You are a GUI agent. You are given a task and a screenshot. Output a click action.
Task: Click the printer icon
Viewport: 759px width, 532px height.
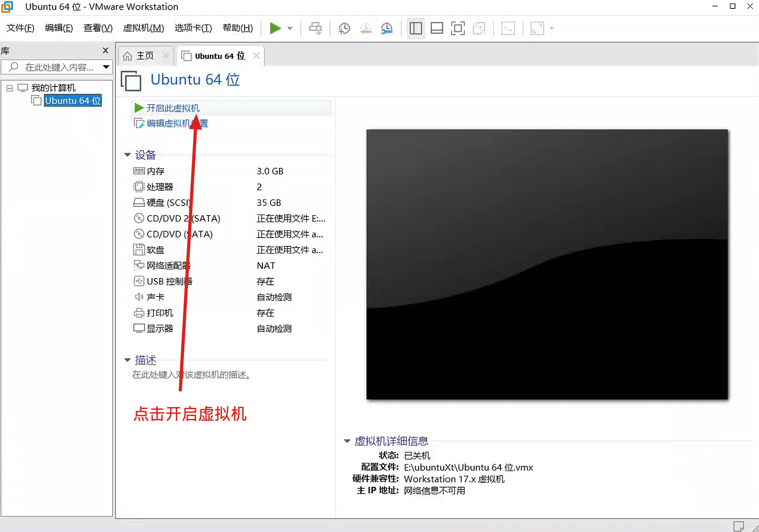tap(139, 313)
